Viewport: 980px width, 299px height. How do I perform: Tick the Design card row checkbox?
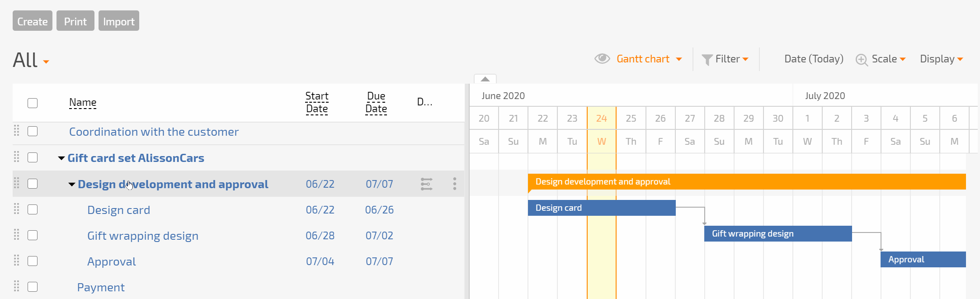(x=33, y=209)
